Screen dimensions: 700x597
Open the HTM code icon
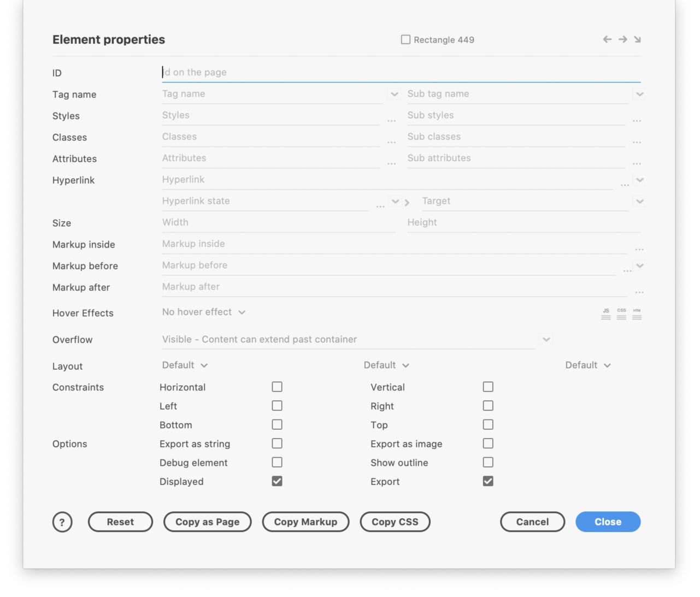pos(637,314)
